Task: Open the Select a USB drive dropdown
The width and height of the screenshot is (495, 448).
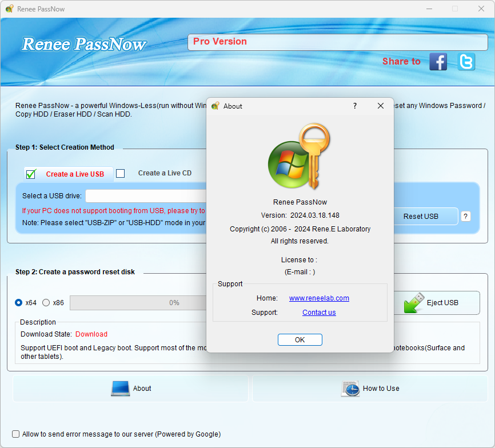Action: coord(146,196)
